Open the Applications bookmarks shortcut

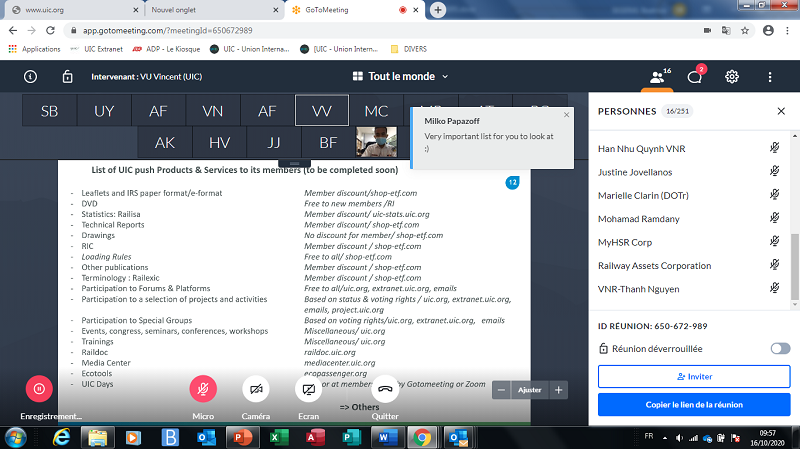(x=34, y=49)
